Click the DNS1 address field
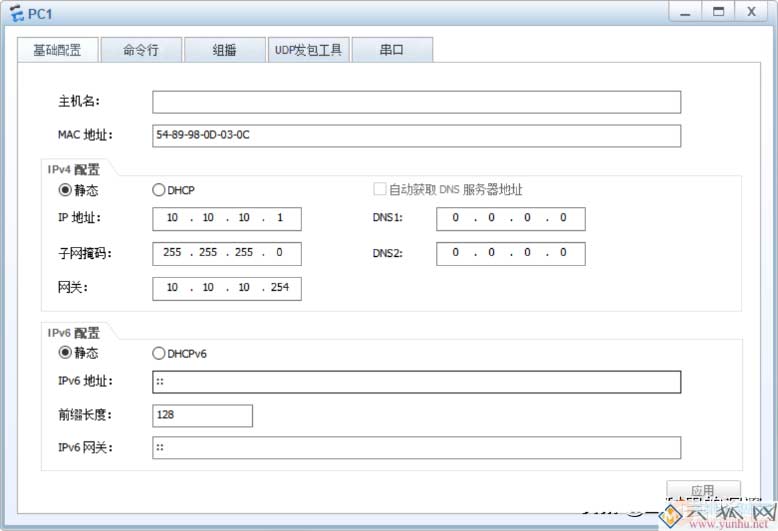 click(x=510, y=219)
